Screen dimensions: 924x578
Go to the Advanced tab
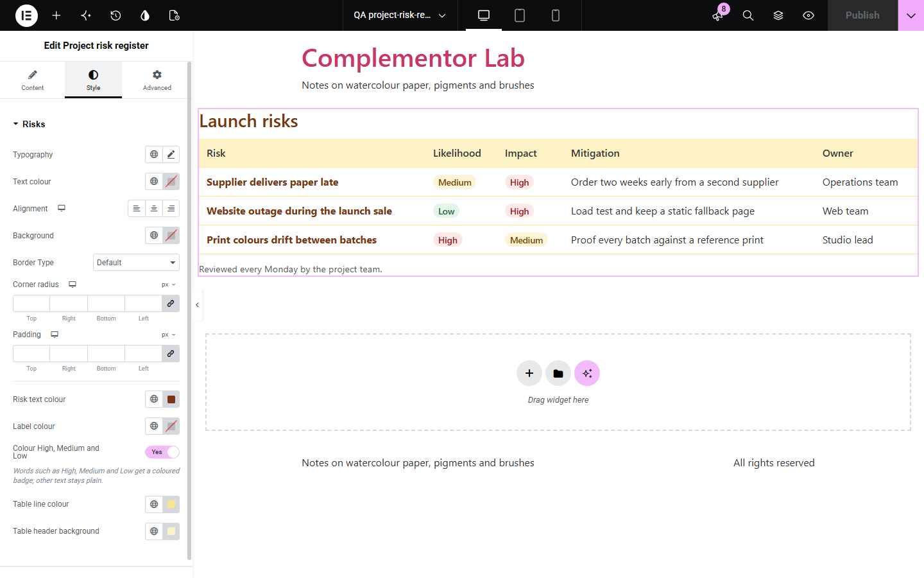pos(157,80)
